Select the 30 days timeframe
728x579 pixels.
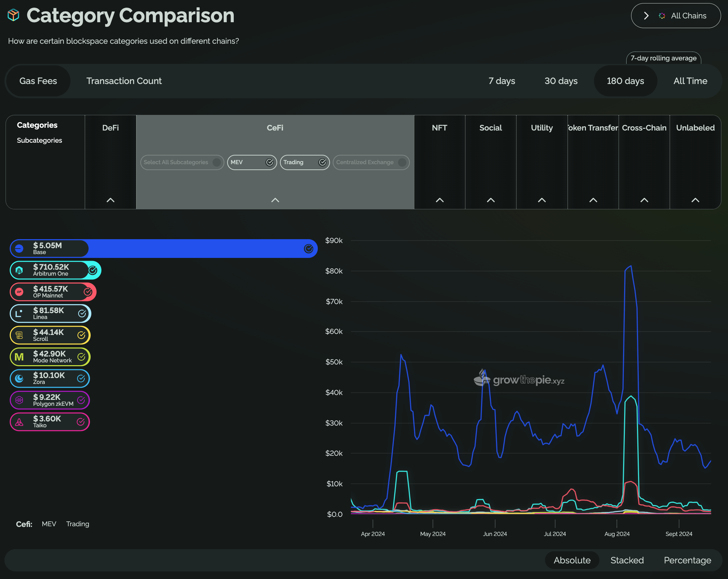point(561,81)
